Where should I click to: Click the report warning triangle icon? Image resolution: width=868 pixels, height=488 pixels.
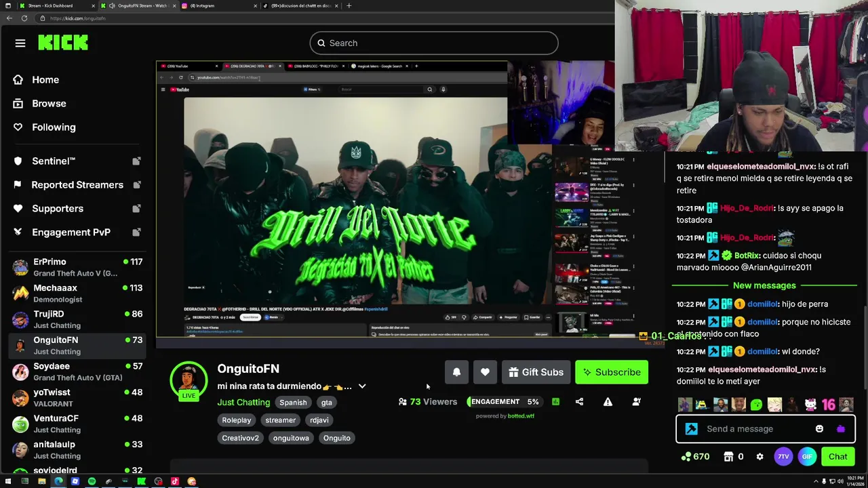pos(608,402)
